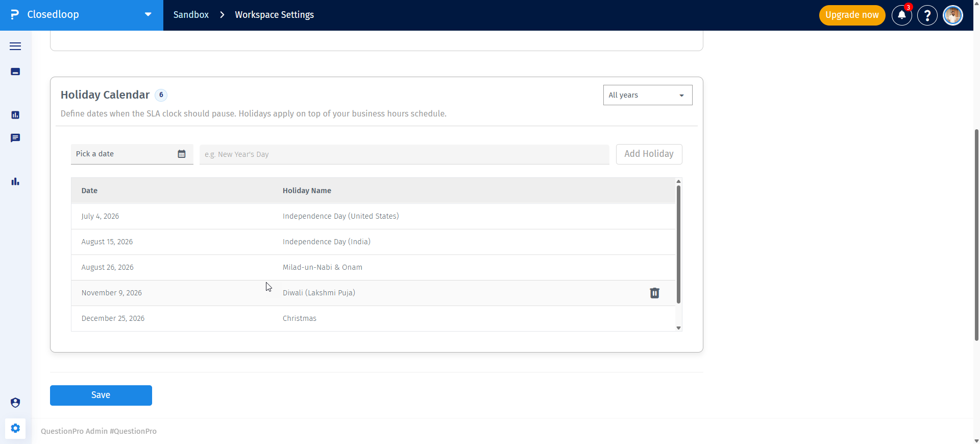Click the Save button
Image resolution: width=980 pixels, height=444 pixels.
(x=101, y=395)
